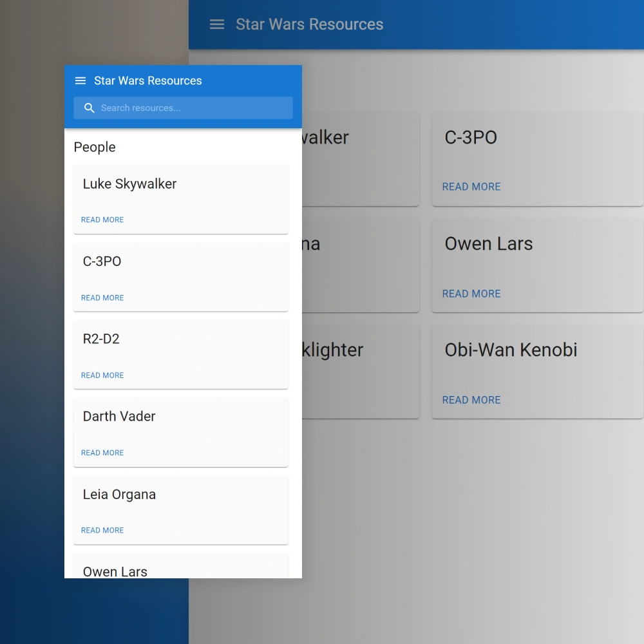The image size is (644, 644).
Task: Click Read More under Leia Organa
Action: pyautogui.click(x=102, y=530)
